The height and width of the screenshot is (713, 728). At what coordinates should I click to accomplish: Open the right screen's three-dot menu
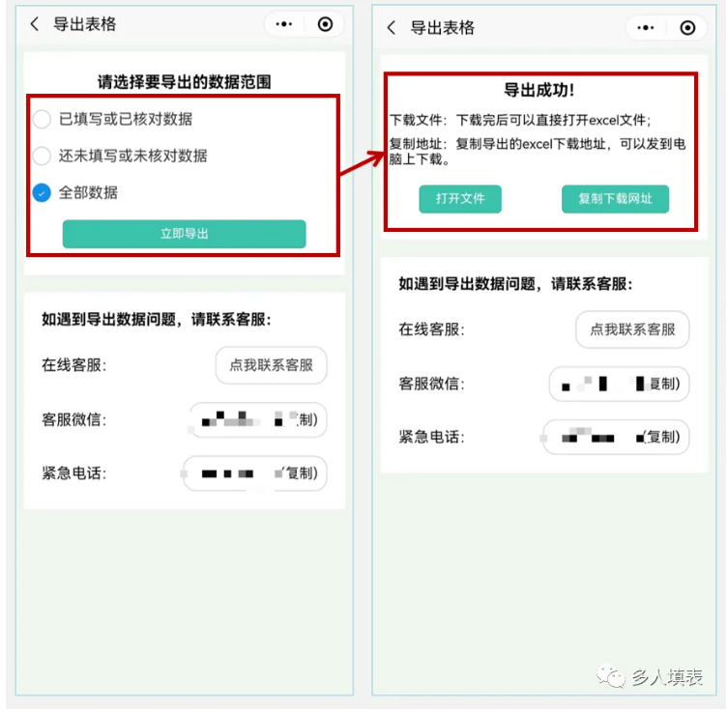[646, 28]
